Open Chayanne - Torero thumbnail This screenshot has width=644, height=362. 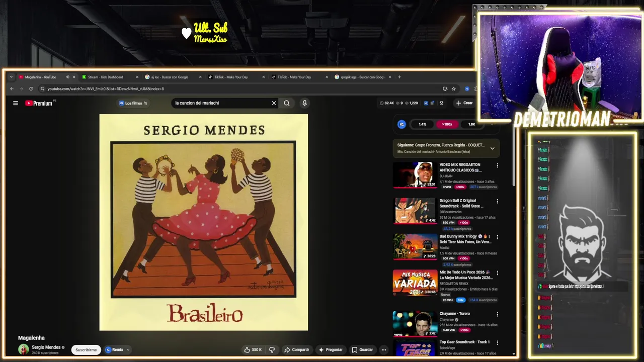[x=415, y=324]
